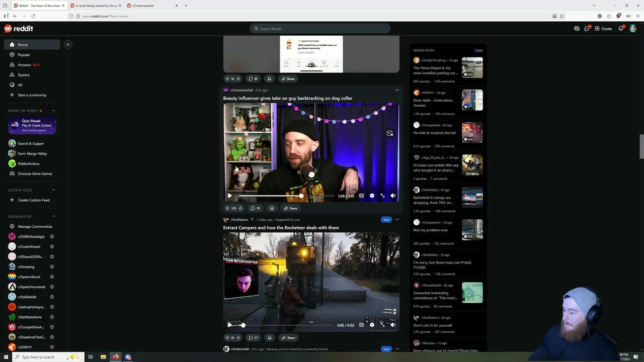Open more options for Beauty influencer post
This screenshot has height=362, width=644.
coord(397,90)
